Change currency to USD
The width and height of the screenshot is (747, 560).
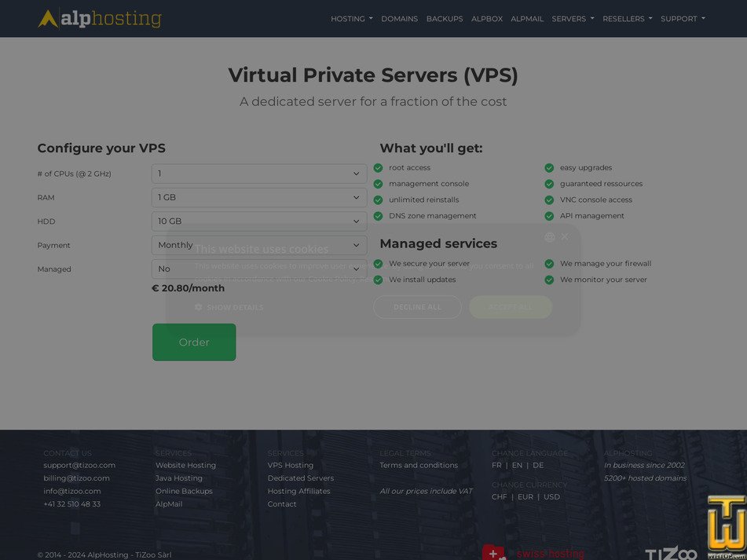pos(551,496)
